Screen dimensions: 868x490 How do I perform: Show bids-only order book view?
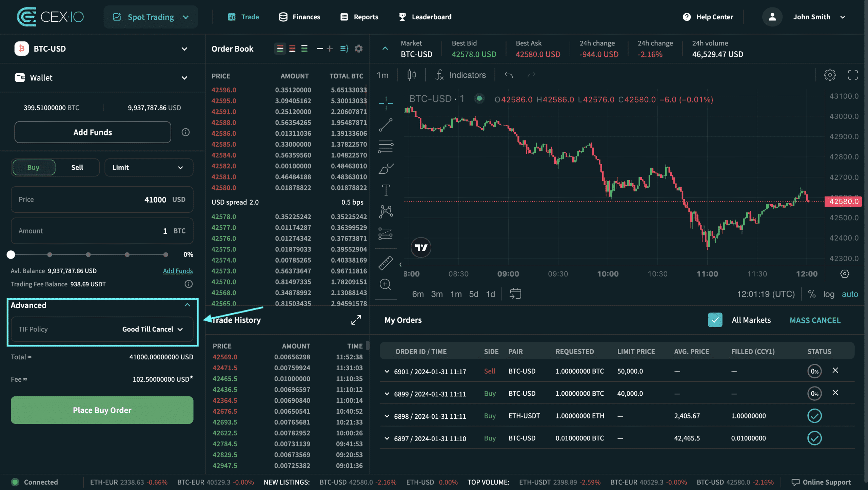tap(304, 49)
